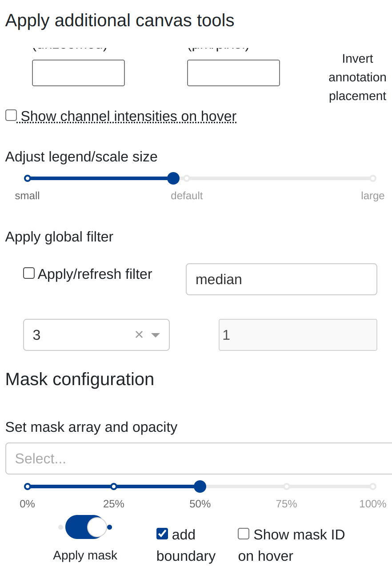Screen dimensions: 392x579
Task: Set mask opacity to 75%
Action: (287, 487)
